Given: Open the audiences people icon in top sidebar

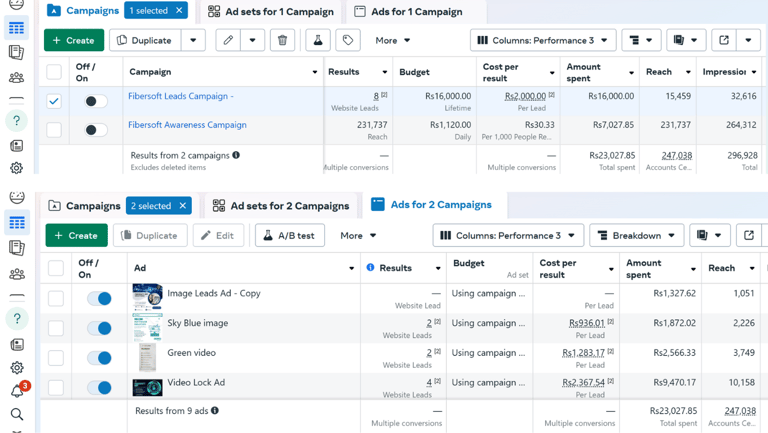Looking at the screenshot, I should (17, 77).
